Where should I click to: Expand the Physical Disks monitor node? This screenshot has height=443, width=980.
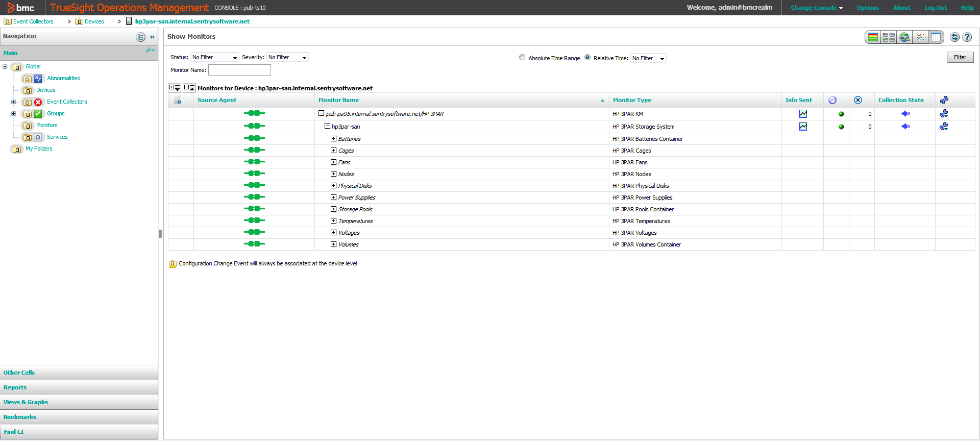coord(334,186)
